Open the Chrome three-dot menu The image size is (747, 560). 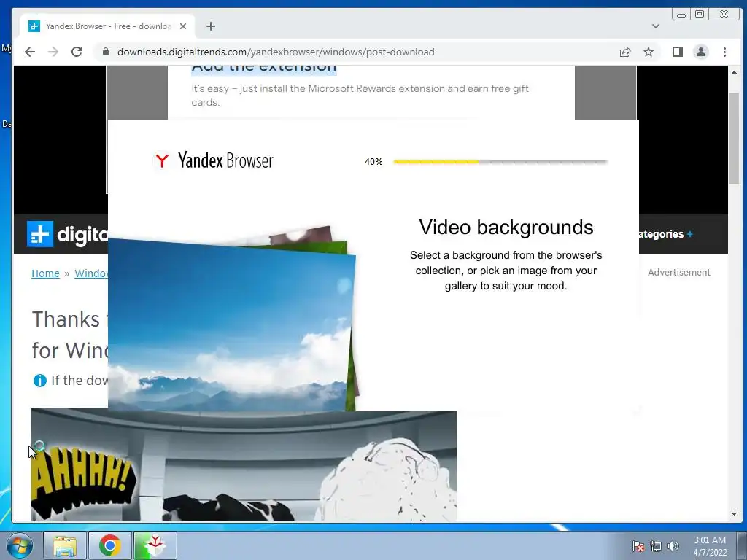[x=724, y=52]
